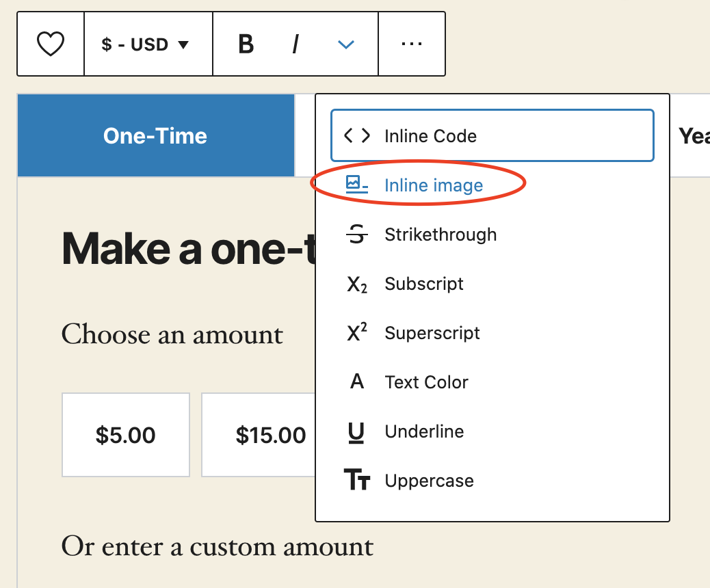710x588 pixels.
Task: Click the superscript X² icon
Action: pyautogui.click(x=357, y=332)
